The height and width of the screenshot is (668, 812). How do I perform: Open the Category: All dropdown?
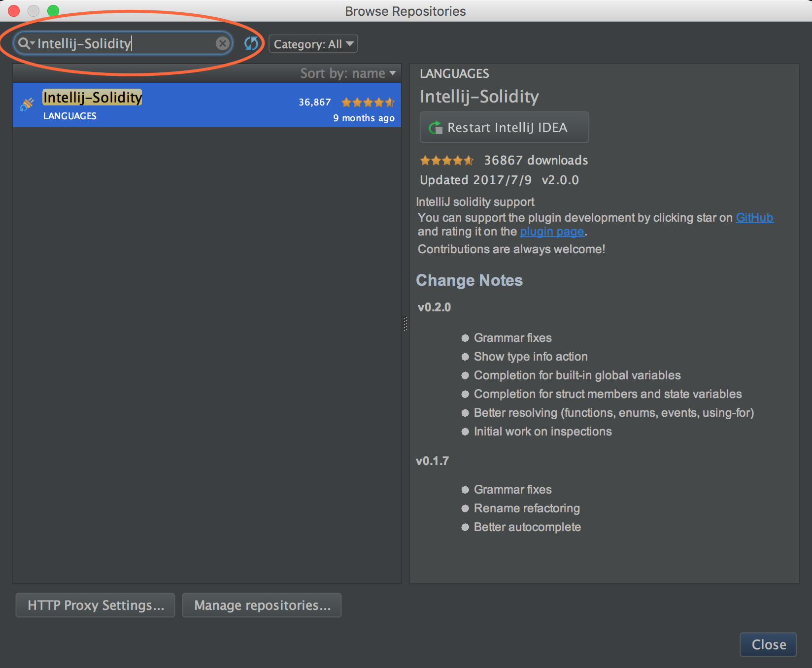(313, 44)
